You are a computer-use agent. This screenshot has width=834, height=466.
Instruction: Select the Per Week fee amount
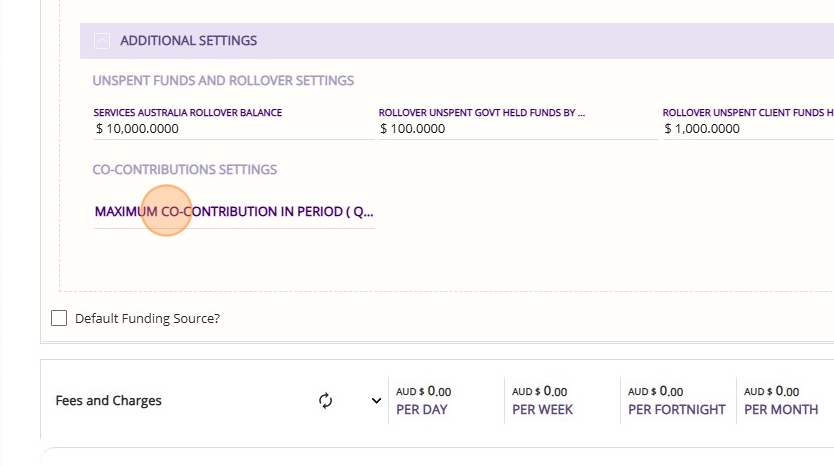pos(540,392)
